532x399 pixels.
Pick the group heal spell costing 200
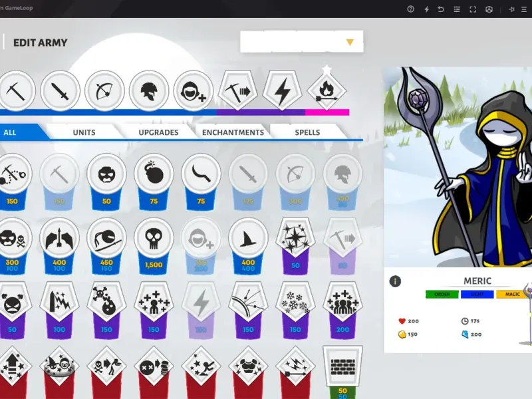342,310
